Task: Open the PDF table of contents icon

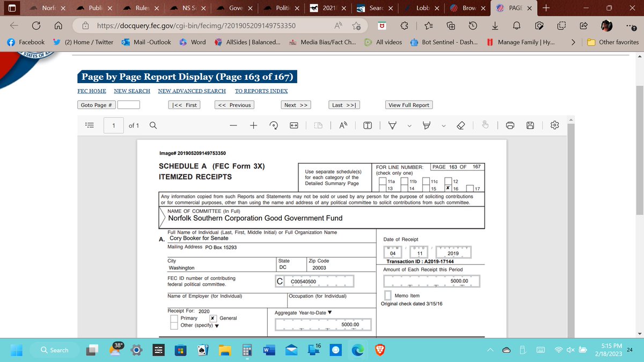Action: 90,125
